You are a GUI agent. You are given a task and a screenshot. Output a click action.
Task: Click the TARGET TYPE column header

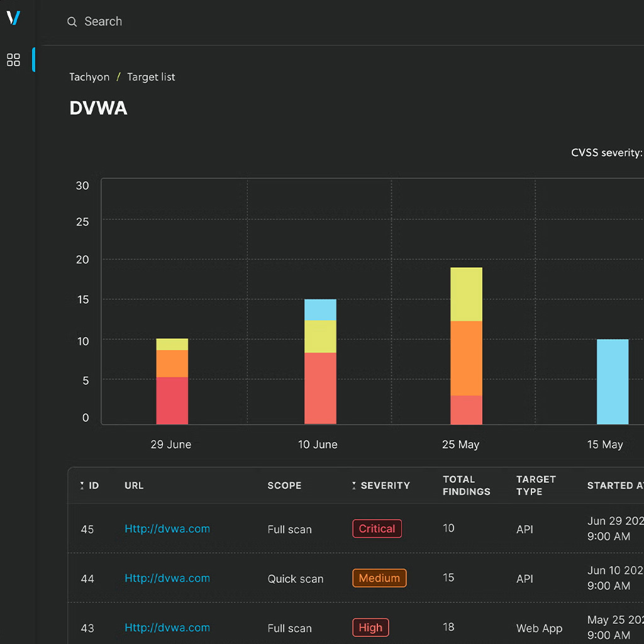(x=536, y=486)
